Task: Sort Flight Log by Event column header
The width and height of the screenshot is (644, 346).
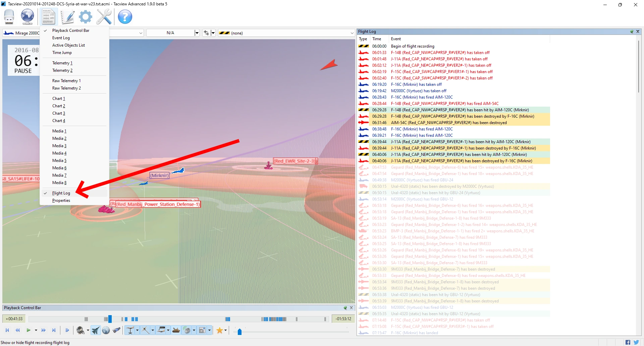Action: pos(469,39)
